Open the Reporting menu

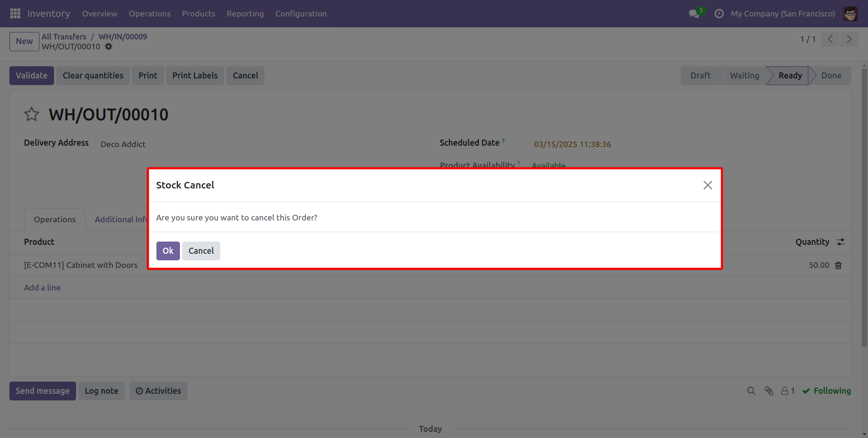pyautogui.click(x=245, y=14)
